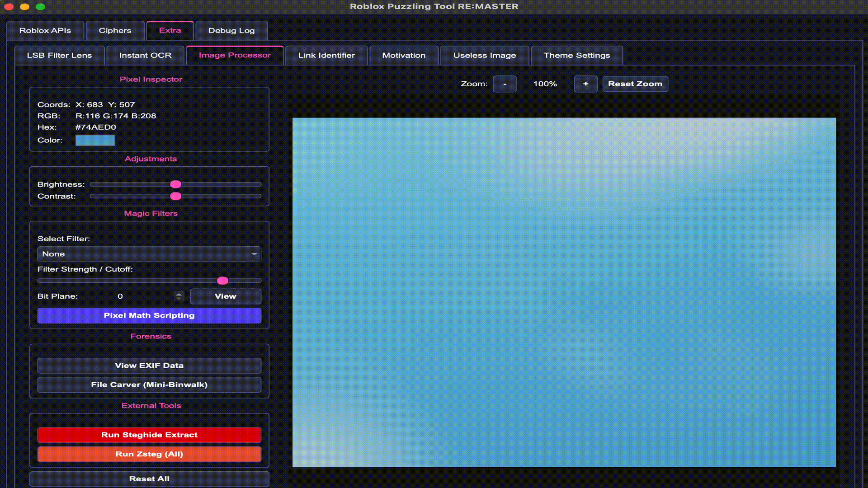This screenshot has height=488, width=868.
Task: Click the Contrast slider handle
Action: (175, 196)
